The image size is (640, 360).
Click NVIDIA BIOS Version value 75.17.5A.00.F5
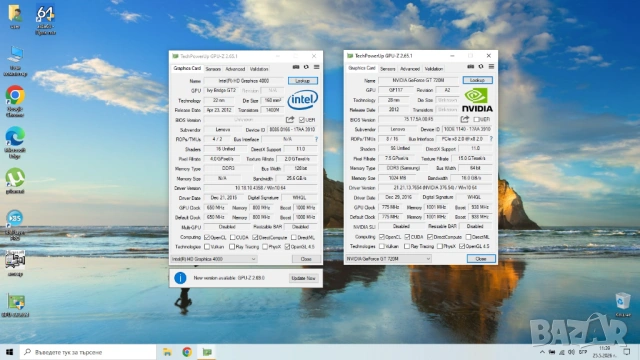[418, 119]
